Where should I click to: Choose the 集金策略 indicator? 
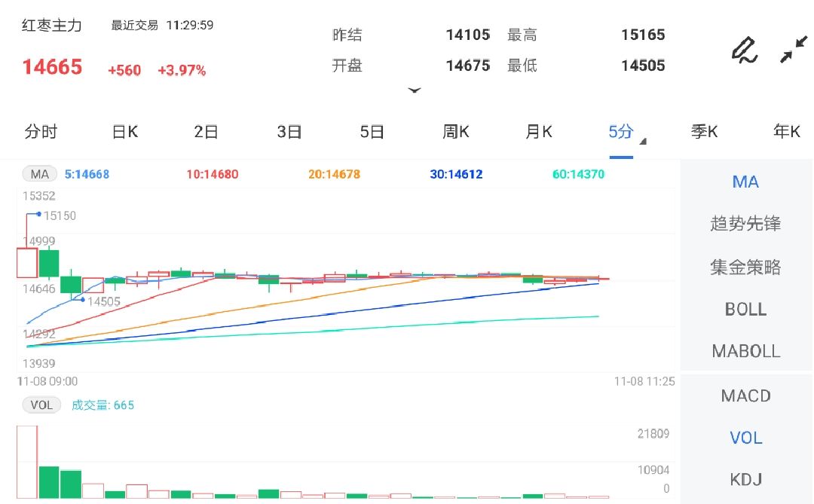coord(745,267)
